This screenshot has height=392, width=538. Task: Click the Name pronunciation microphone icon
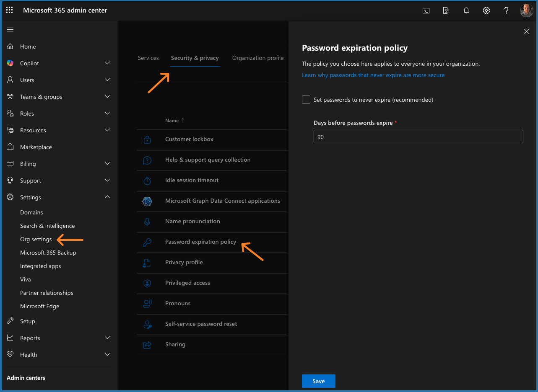click(x=147, y=222)
